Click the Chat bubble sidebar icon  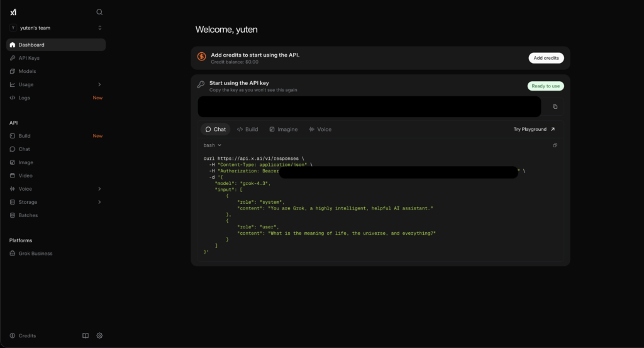[x=13, y=149]
